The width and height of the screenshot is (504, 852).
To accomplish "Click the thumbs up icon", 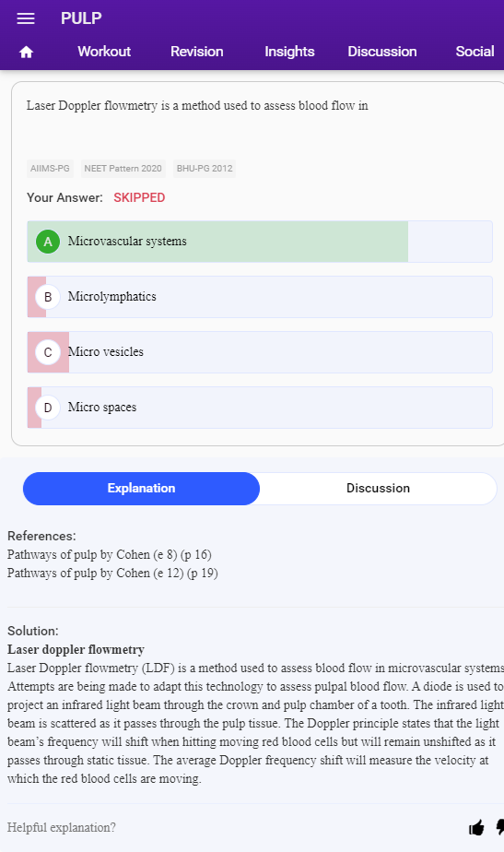I will tap(476, 827).
